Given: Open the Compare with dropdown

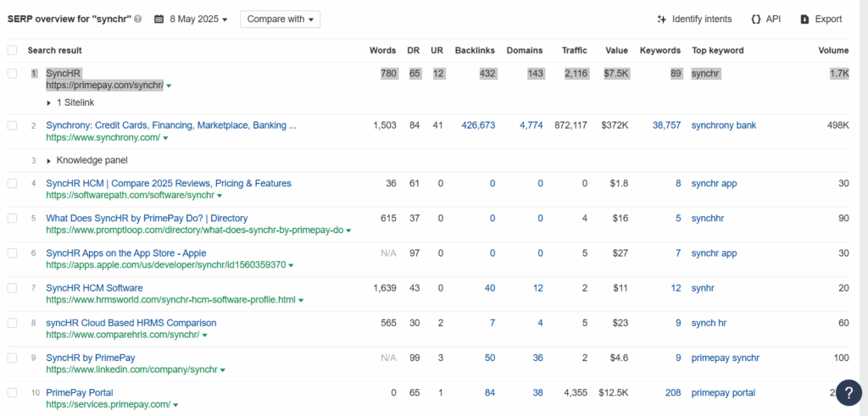Looking at the screenshot, I should click(280, 19).
